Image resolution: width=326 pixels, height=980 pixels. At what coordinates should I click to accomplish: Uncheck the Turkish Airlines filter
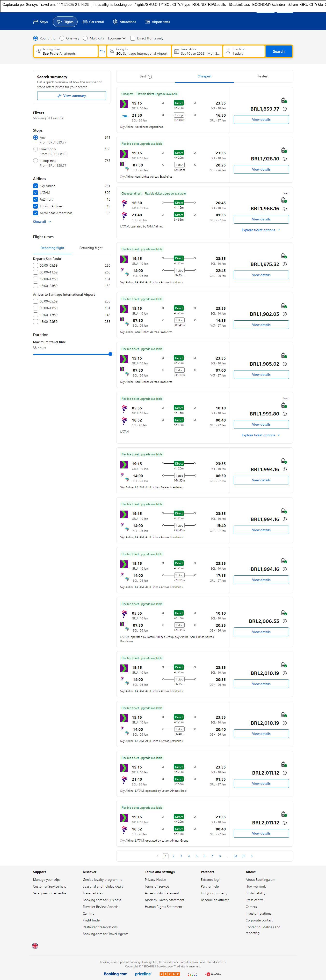click(35, 206)
